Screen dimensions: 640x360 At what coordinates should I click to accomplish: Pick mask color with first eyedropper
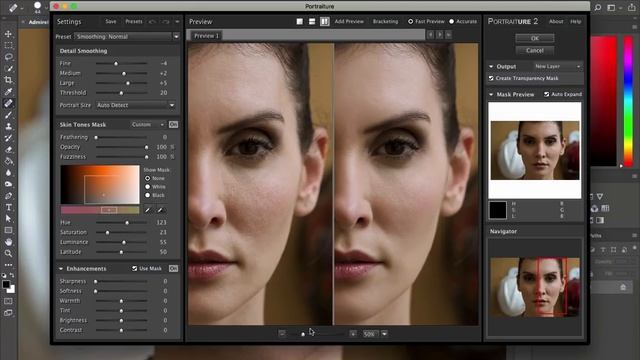click(148, 210)
